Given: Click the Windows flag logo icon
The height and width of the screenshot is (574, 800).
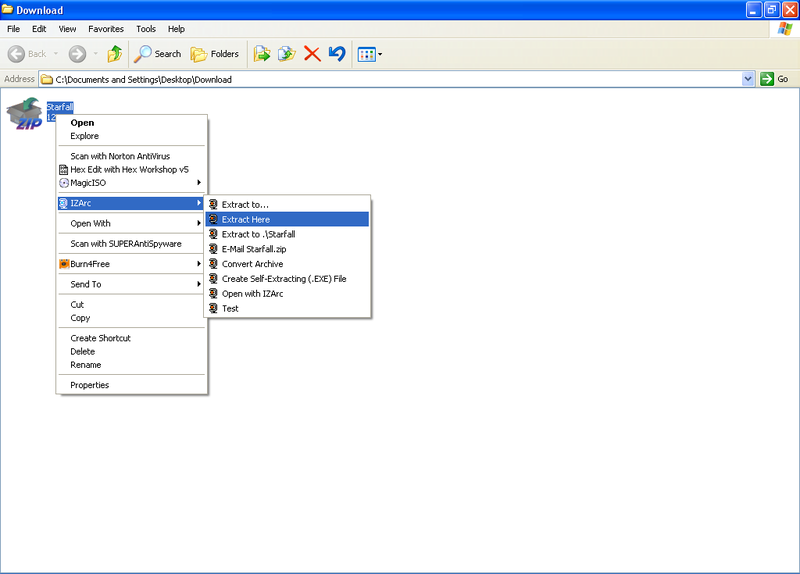Looking at the screenshot, I should click(x=785, y=29).
